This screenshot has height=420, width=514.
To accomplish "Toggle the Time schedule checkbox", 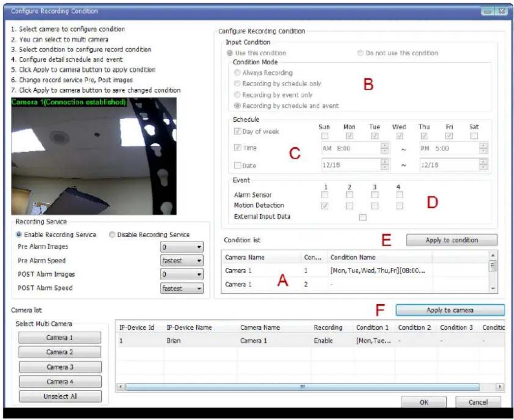I will [x=238, y=147].
